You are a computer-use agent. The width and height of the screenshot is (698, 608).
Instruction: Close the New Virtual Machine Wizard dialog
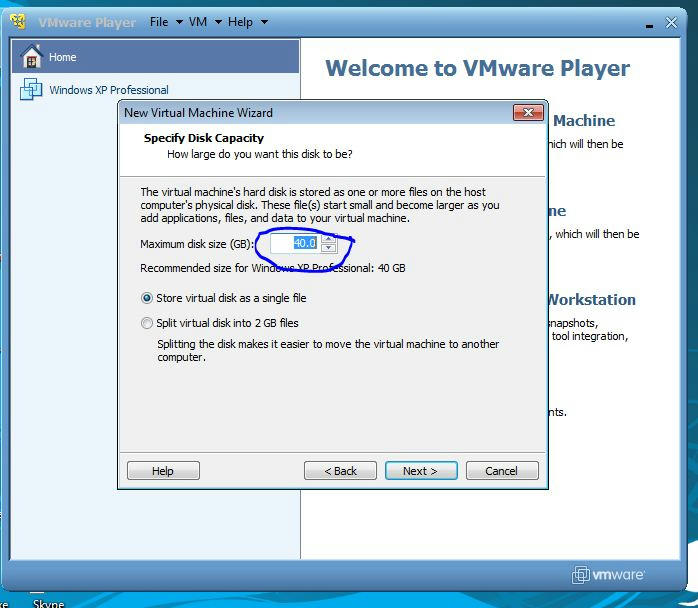tap(528, 113)
